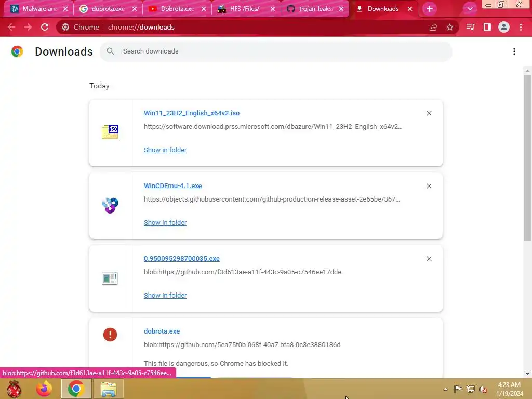Remove WinCDEmu-4.1.exe from the list

click(429, 186)
